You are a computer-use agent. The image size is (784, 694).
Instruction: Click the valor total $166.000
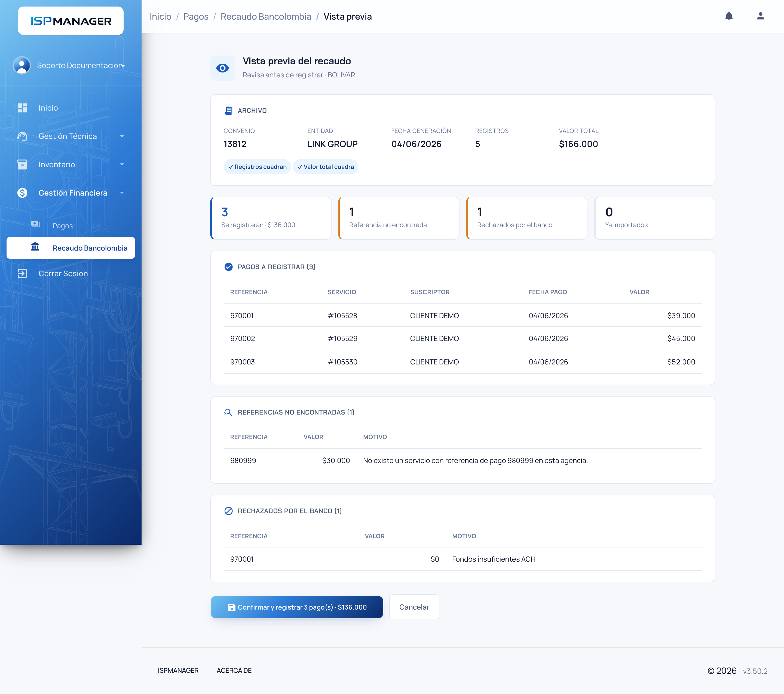click(578, 144)
